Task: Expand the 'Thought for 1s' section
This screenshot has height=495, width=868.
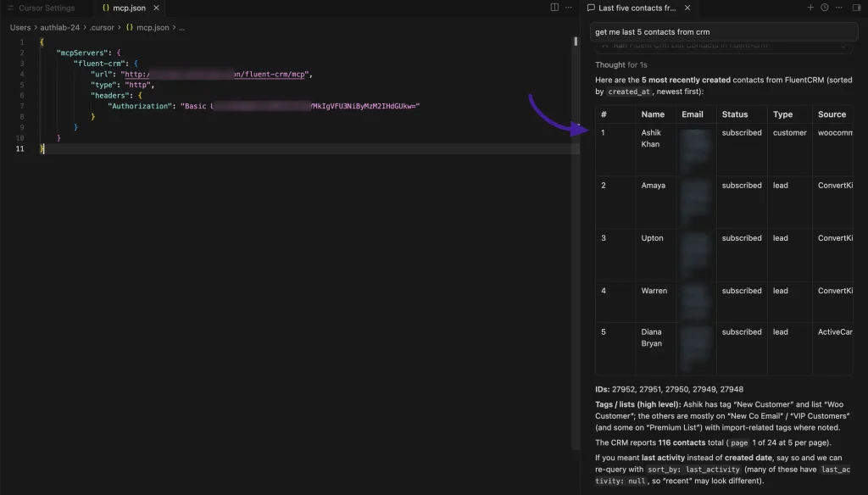Action: point(620,64)
